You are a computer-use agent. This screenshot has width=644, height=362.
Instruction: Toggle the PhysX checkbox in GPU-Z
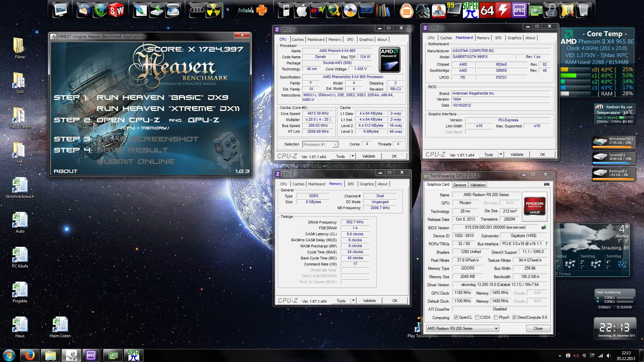click(496, 317)
